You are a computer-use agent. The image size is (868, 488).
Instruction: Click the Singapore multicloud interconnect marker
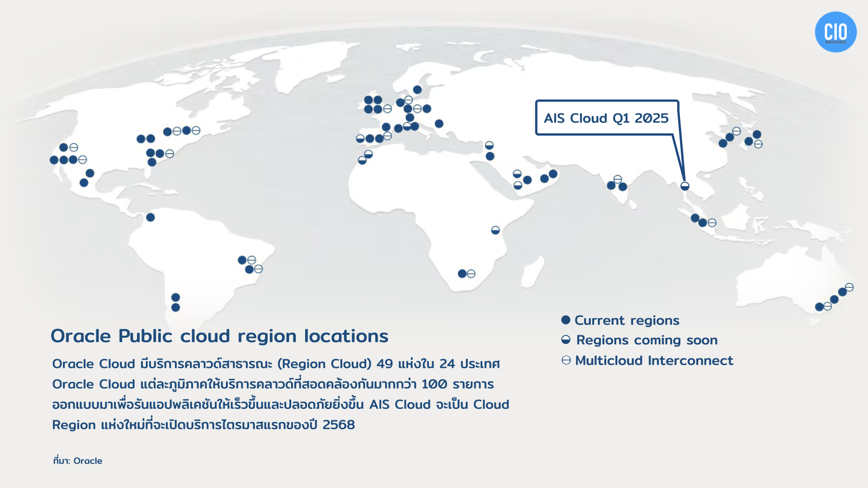[712, 223]
